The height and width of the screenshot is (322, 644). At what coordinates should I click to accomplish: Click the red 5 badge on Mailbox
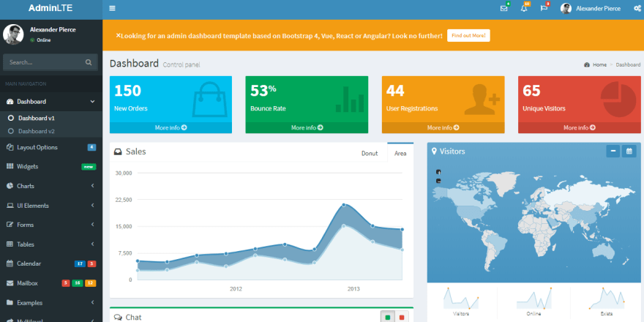pyautogui.click(x=66, y=283)
